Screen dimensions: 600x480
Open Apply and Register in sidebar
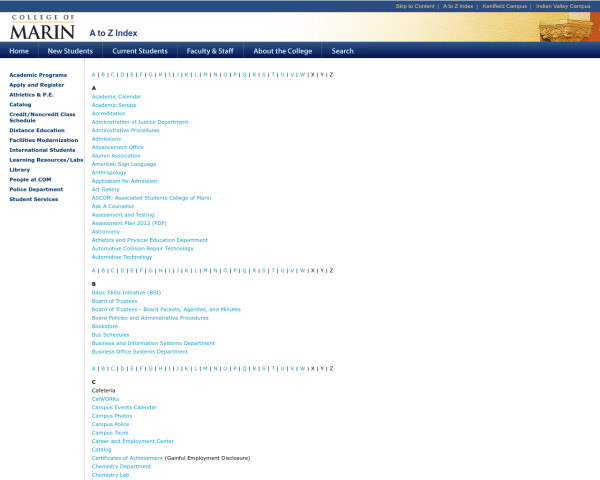coord(37,85)
